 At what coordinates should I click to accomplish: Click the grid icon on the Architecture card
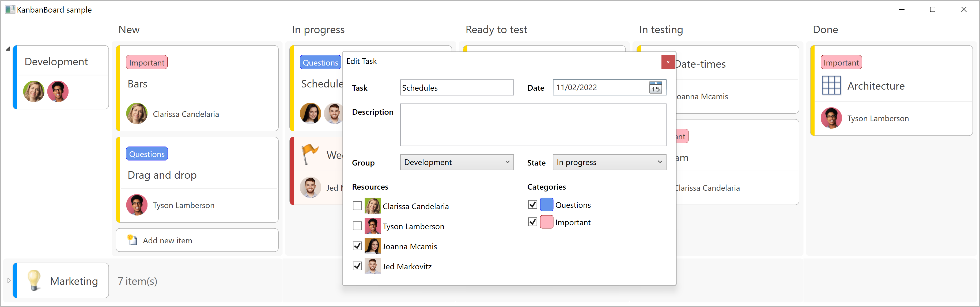tap(832, 86)
